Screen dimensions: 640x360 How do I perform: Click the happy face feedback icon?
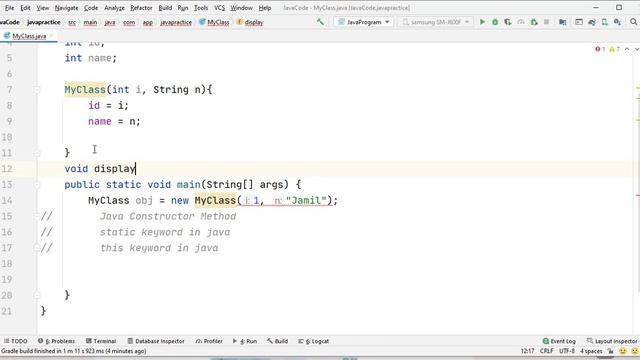622,351
